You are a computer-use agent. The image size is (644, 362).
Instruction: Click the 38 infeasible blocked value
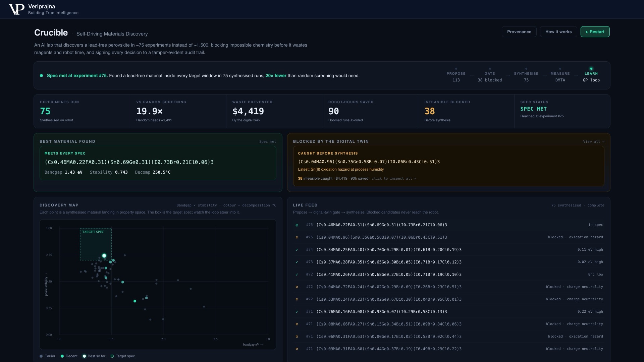click(430, 111)
